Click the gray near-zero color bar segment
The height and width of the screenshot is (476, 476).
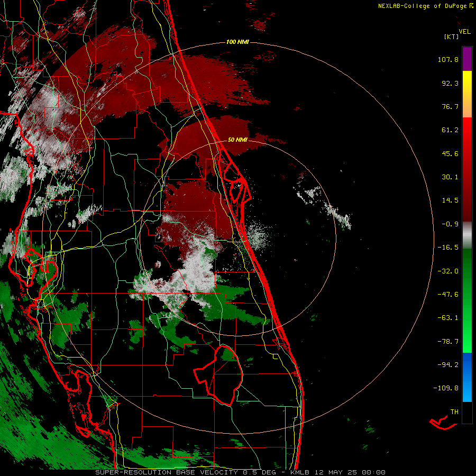tap(467, 235)
